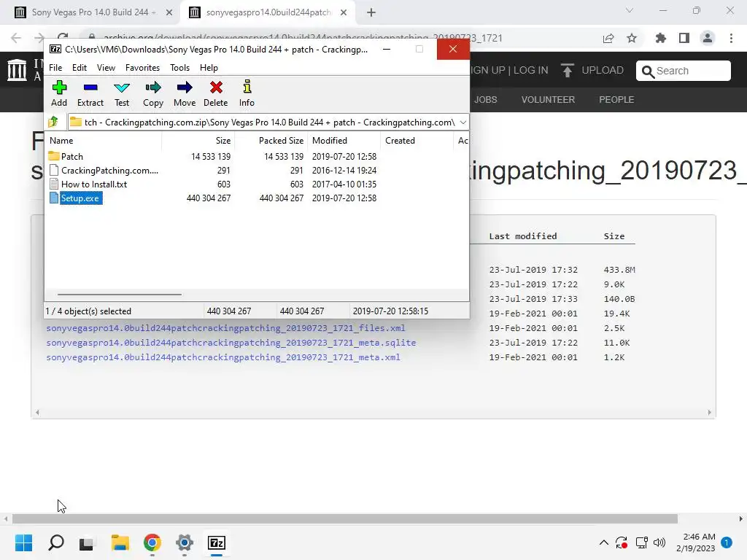Open the Info toolbar icon
The image size is (747, 560).
pos(247,94)
